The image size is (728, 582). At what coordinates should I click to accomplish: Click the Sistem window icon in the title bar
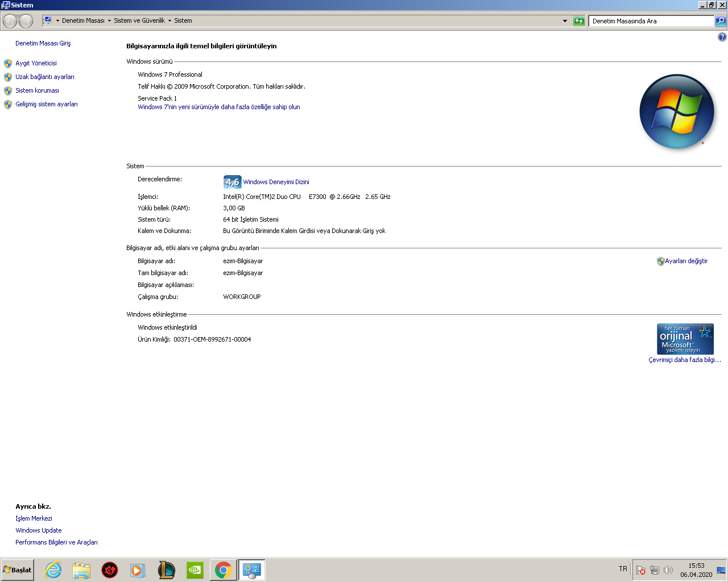pos(6,5)
